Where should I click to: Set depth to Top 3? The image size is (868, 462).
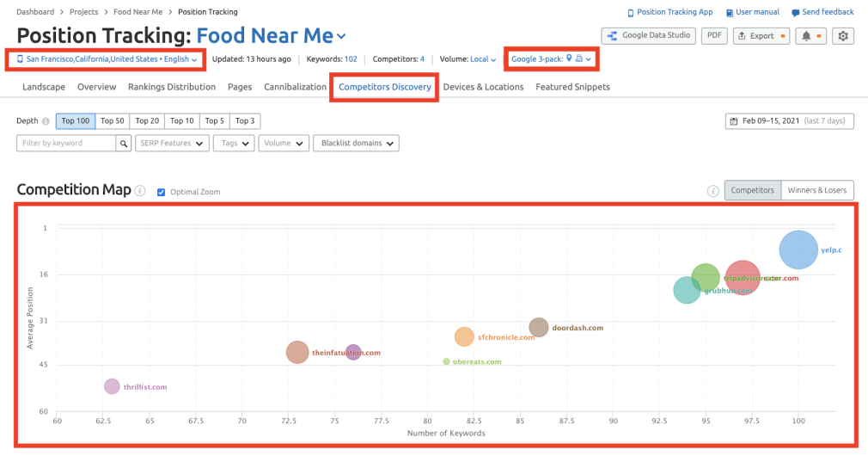click(245, 120)
